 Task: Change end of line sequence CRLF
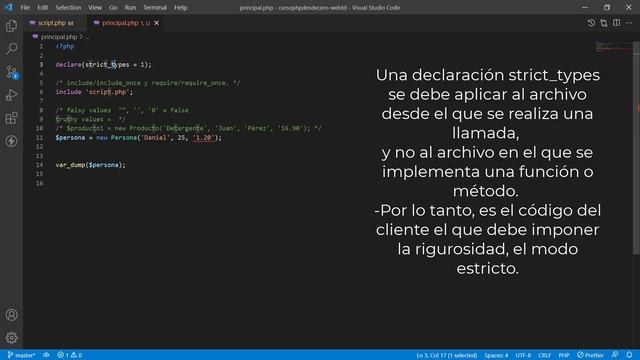(x=544, y=355)
